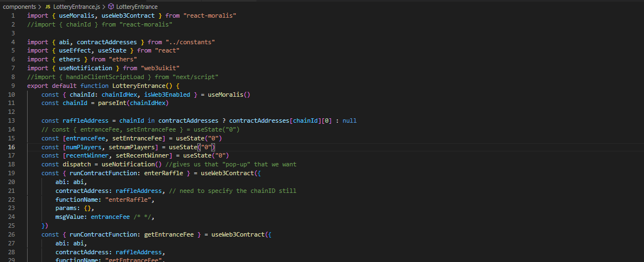
Task: Click enterRaffle identifier on line 19
Action: [x=164, y=174]
